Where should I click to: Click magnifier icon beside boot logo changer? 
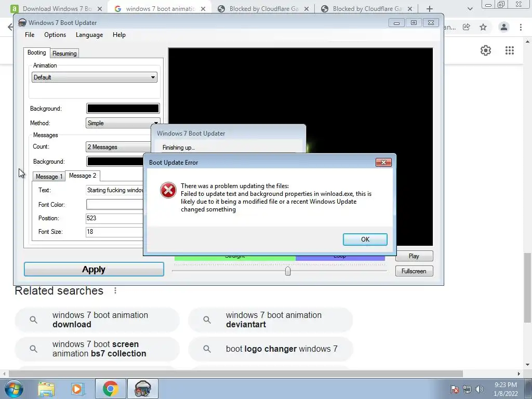pos(207,349)
